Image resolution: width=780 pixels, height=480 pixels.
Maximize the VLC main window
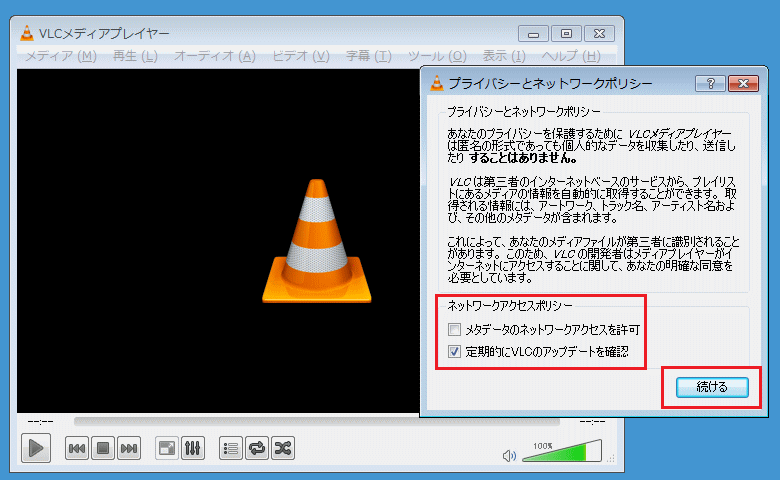pos(566,34)
